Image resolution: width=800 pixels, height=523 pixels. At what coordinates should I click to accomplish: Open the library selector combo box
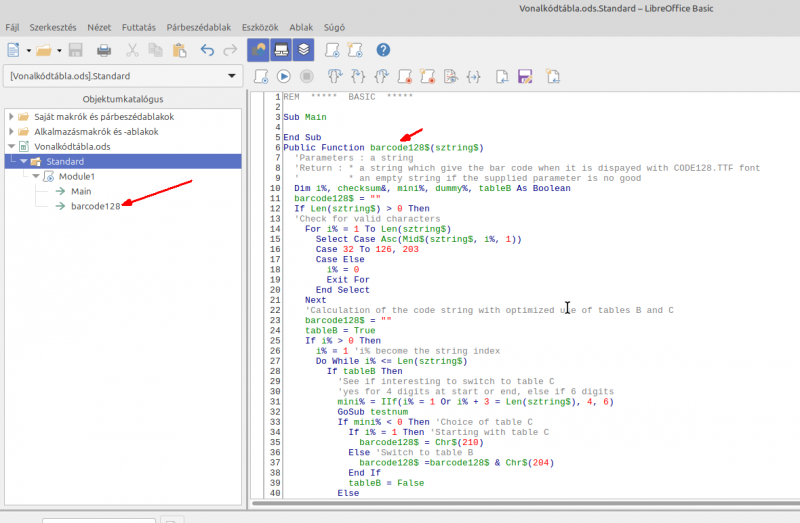coord(122,76)
